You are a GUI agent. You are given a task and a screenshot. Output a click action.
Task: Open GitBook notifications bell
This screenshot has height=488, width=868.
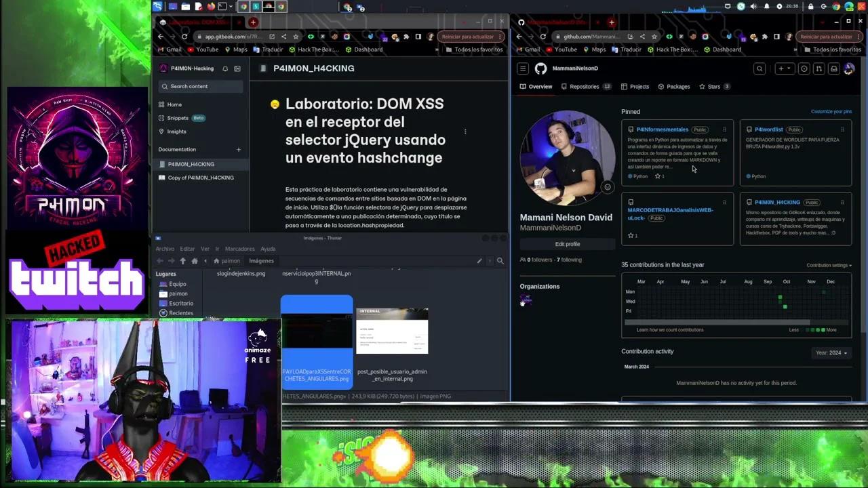[x=225, y=68]
